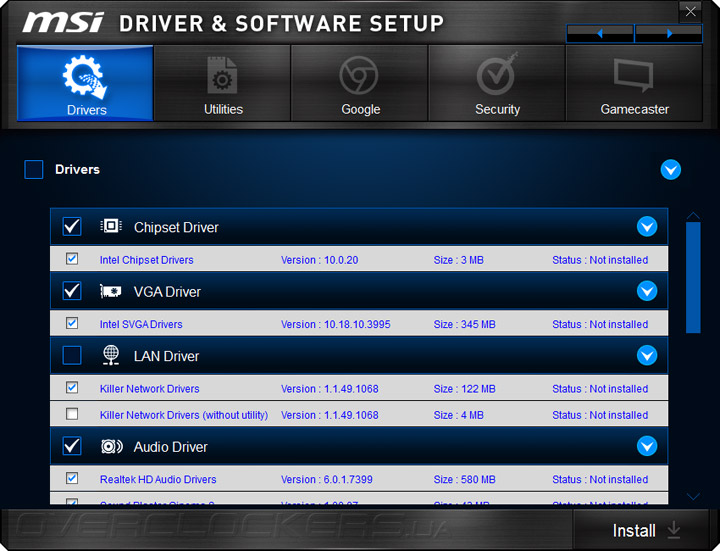Viewport: 720px width, 551px height.
Task: Collapse the main Drivers list arrow
Action: (x=671, y=170)
